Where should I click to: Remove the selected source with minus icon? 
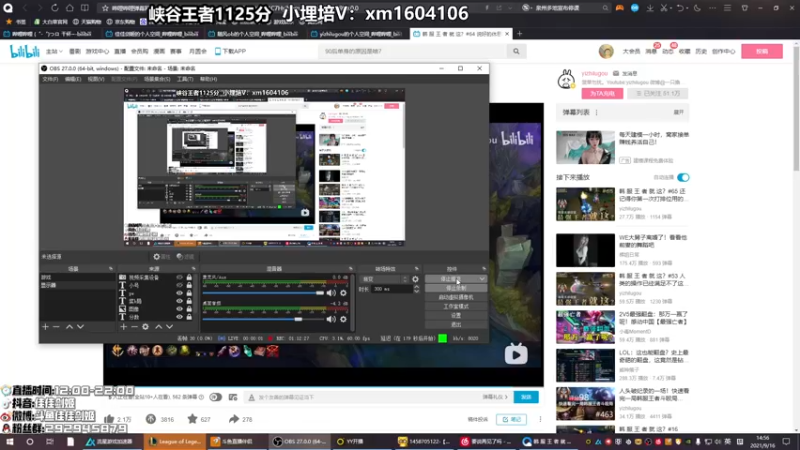[134, 327]
